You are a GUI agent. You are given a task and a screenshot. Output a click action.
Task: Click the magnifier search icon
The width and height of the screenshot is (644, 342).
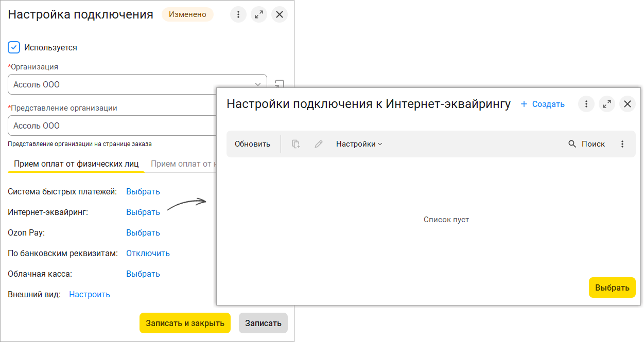point(572,144)
